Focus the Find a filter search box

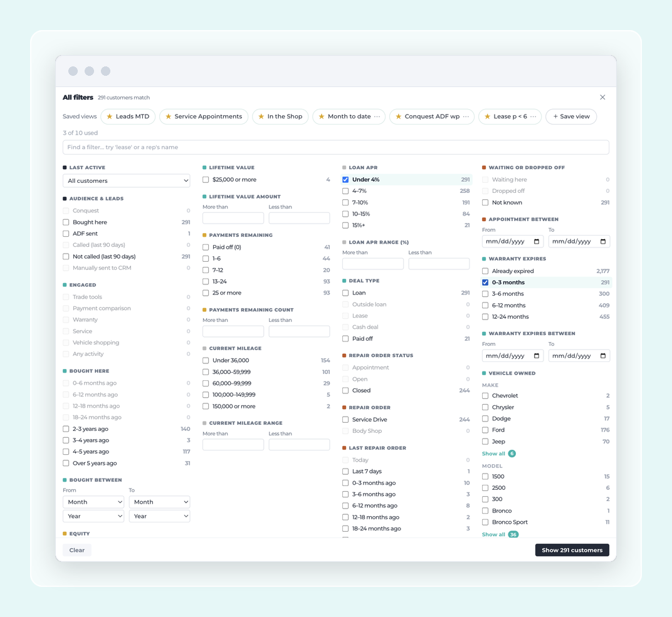[x=336, y=147]
